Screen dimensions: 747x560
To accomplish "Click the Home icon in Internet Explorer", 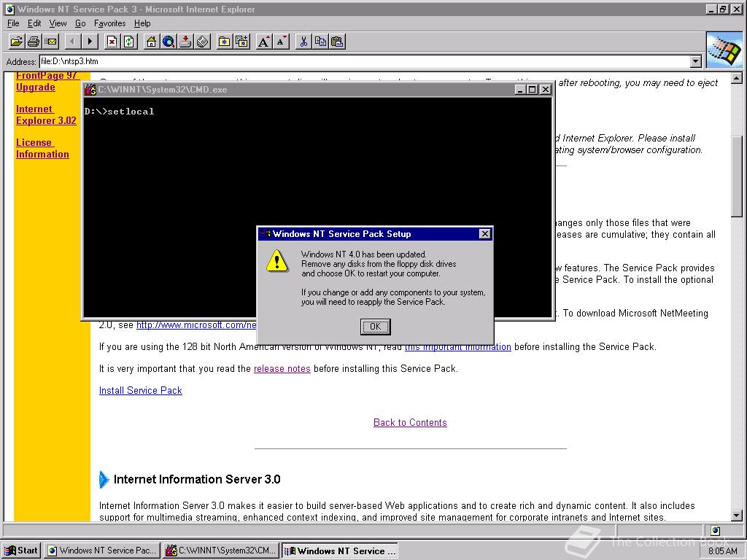I will [x=152, y=42].
